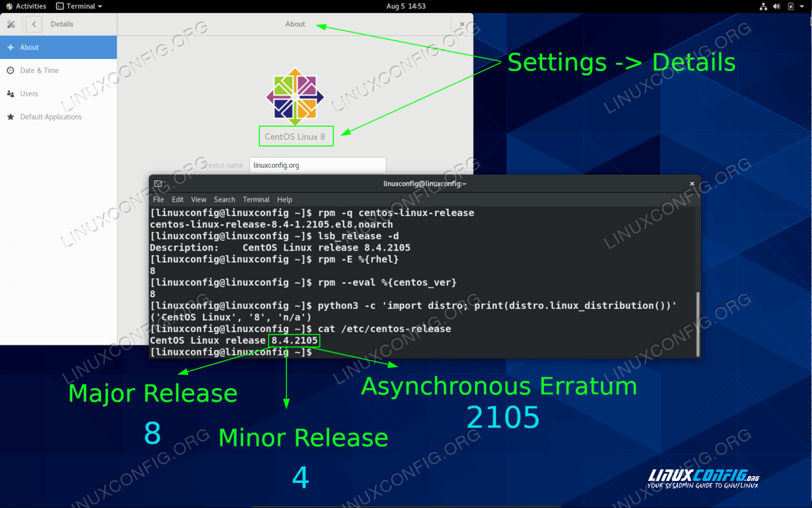Click the sparkle icon beside About
The width and height of the screenshot is (812, 508).
(x=10, y=47)
